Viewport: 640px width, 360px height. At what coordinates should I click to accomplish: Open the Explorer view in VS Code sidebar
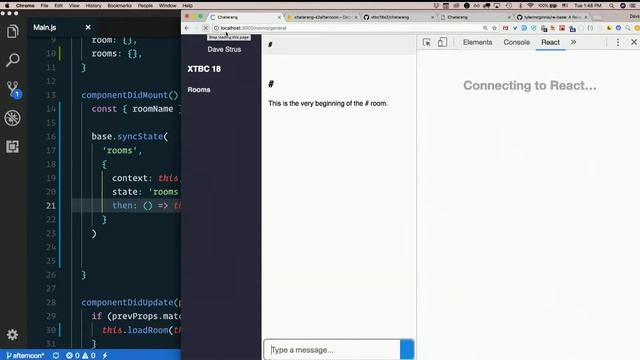12,31
